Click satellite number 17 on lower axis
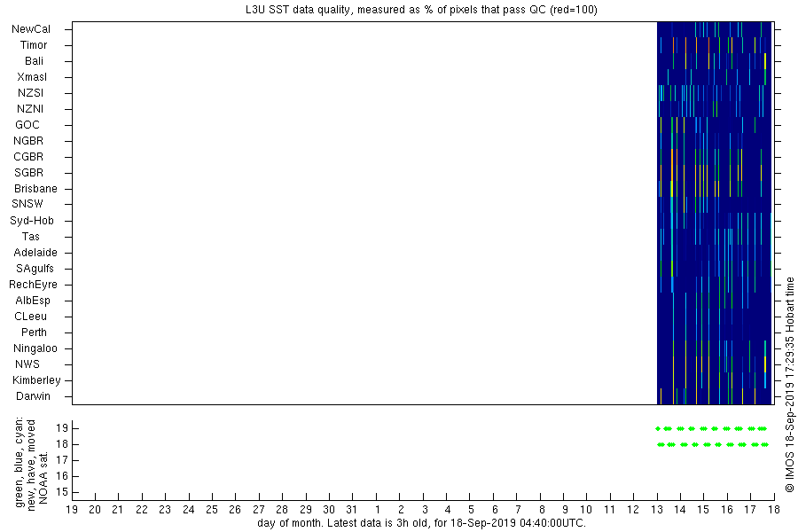The height and width of the screenshot is (532, 798). tap(61, 460)
